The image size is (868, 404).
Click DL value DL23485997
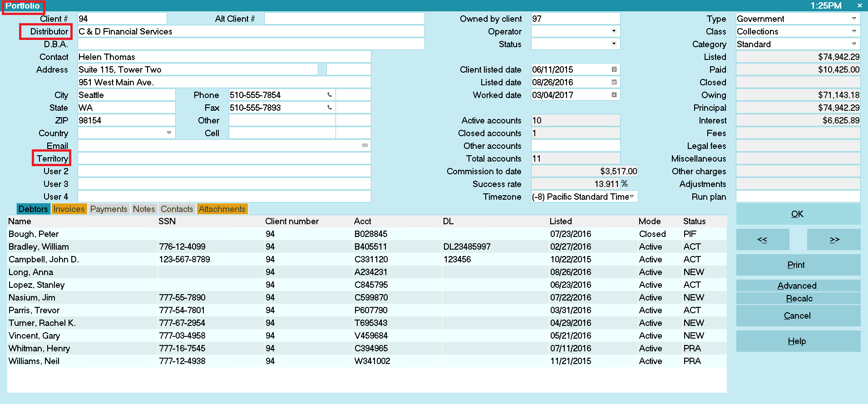(x=467, y=246)
